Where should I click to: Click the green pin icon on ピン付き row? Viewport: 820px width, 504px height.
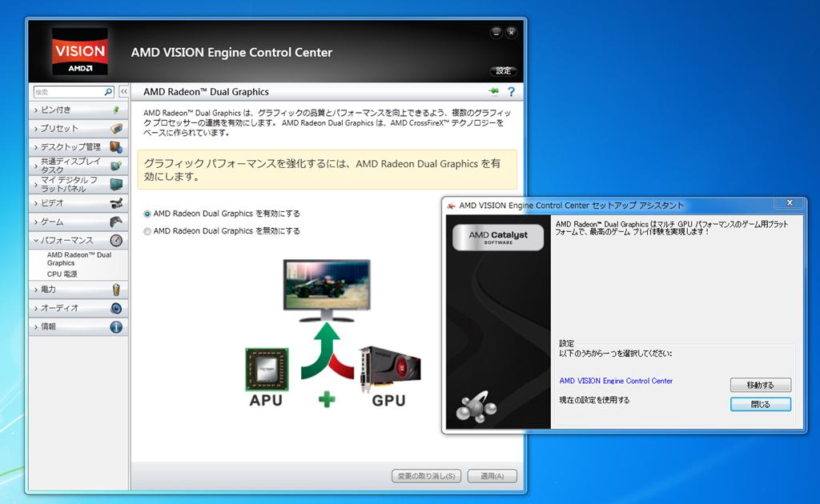[x=116, y=110]
